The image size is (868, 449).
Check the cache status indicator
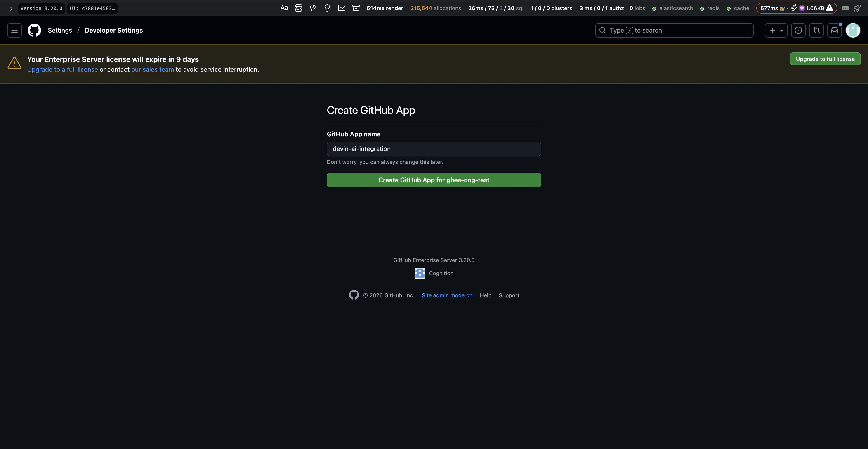pos(738,8)
